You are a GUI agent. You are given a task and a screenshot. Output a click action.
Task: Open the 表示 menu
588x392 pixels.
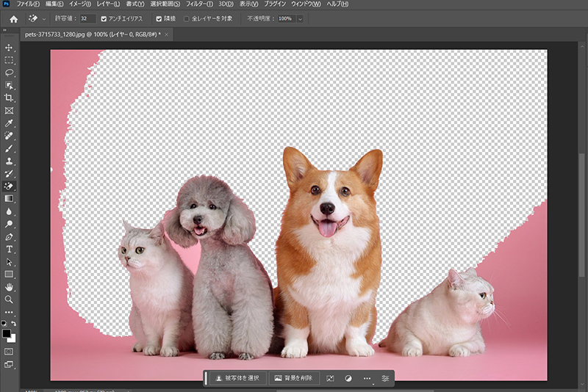tap(248, 4)
